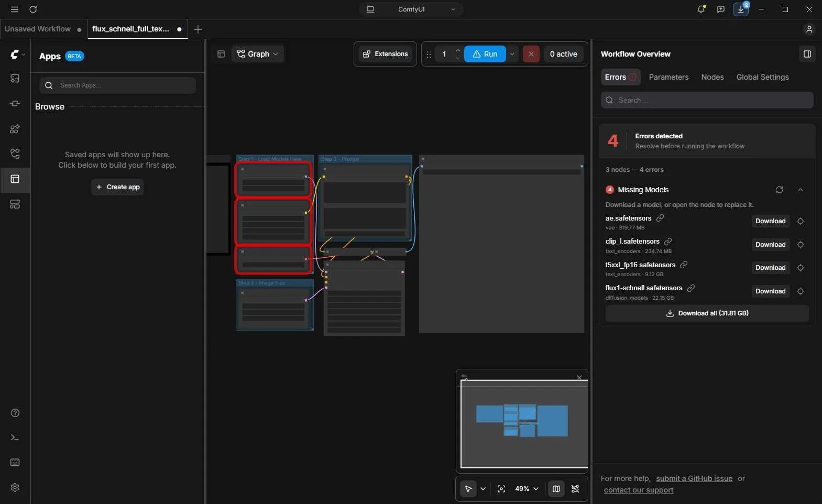Expand the 49% zoom dropdown
This screenshot has width=822, height=504.
coord(527,489)
